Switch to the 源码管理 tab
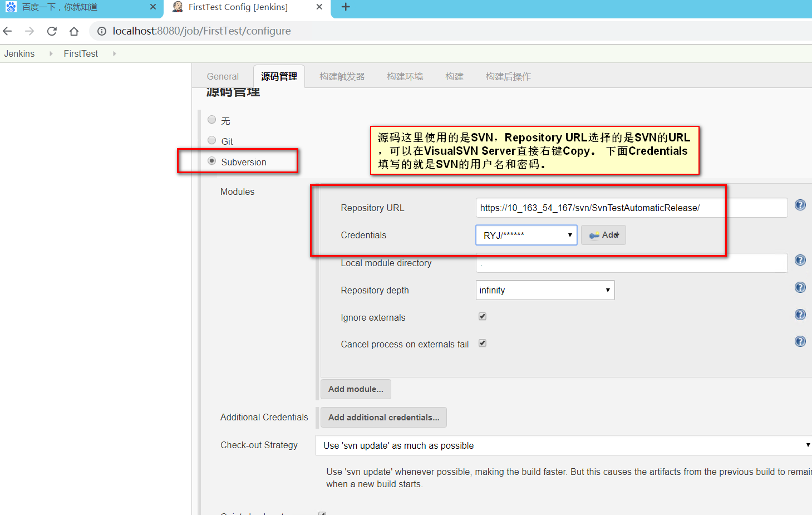Image resolution: width=812 pixels, height=515 pixels. click(x=279, y=76)
